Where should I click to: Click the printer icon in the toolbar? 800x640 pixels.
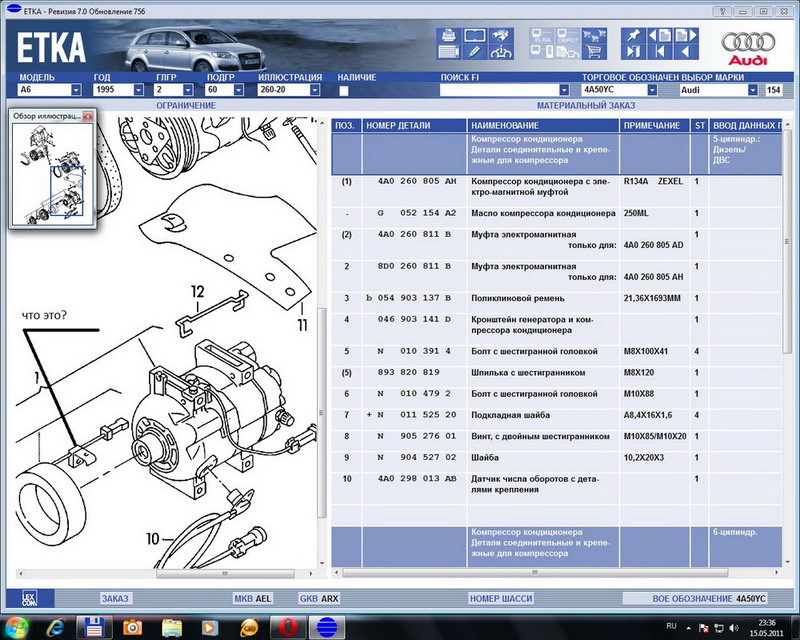coord(448,35)
